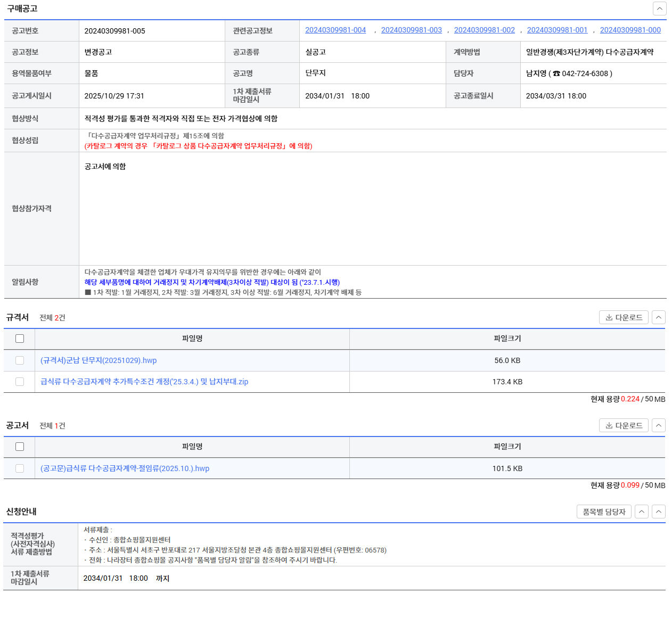Check the select-all checkbox in 규격서 table

tap(20, 339)
